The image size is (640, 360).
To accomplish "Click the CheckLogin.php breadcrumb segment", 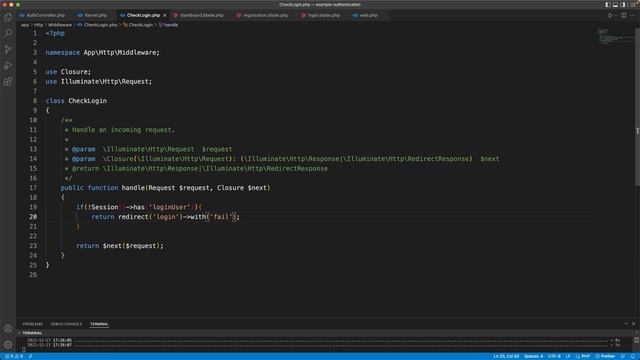I will pyautogui.click(x=98, y=25).
